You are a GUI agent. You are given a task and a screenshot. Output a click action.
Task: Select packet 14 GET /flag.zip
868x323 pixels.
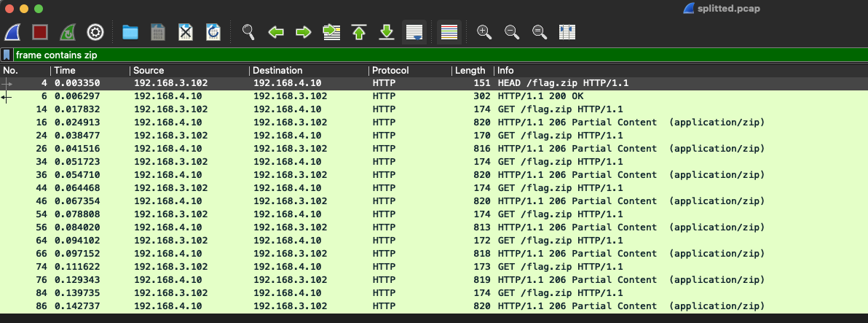[434, 109]
